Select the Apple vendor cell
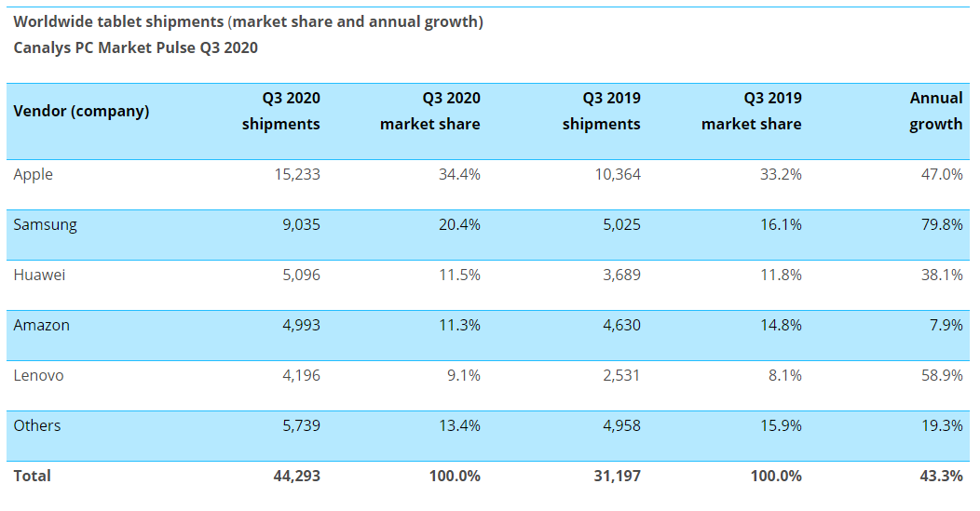This screenshot has width=980, height=511. (x=34, y=174)
